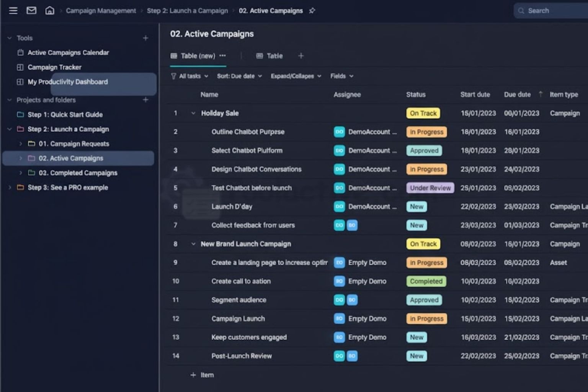
Task: Add a project via plus beside Projects and folders
Action: (x=145, y=100)
